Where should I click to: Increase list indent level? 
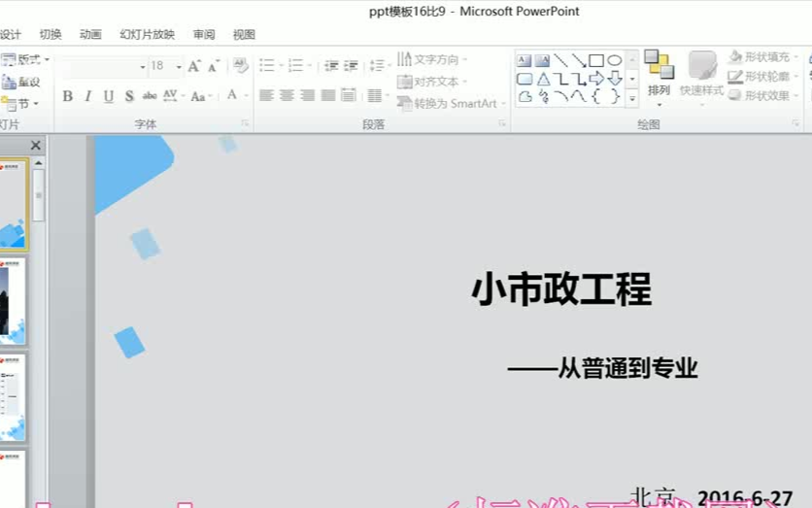pyautogui.click(x=351, y=66)
